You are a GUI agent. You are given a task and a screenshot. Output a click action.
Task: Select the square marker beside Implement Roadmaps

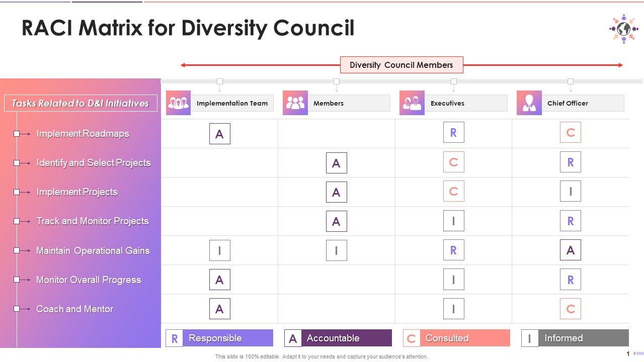pos(17,134)
